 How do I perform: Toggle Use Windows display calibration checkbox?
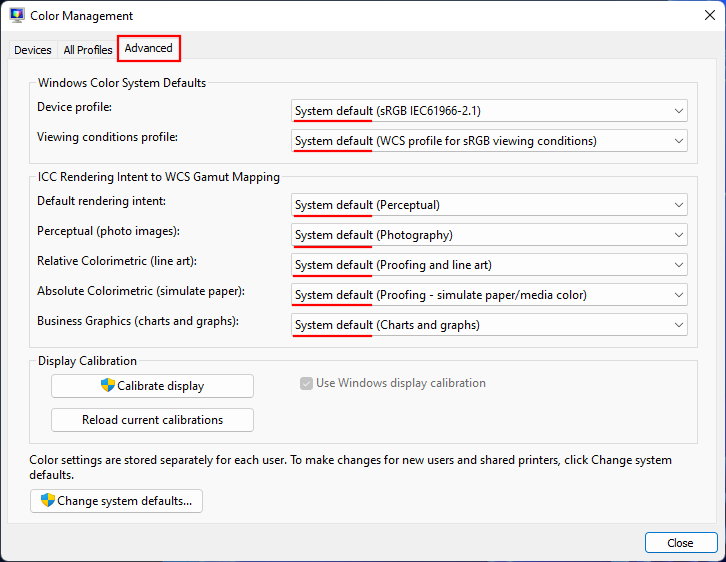click(306, 383)
